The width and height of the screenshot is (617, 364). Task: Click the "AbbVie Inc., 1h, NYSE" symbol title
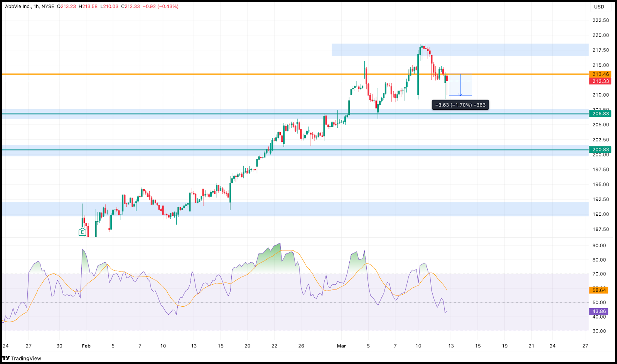(30, 7)
